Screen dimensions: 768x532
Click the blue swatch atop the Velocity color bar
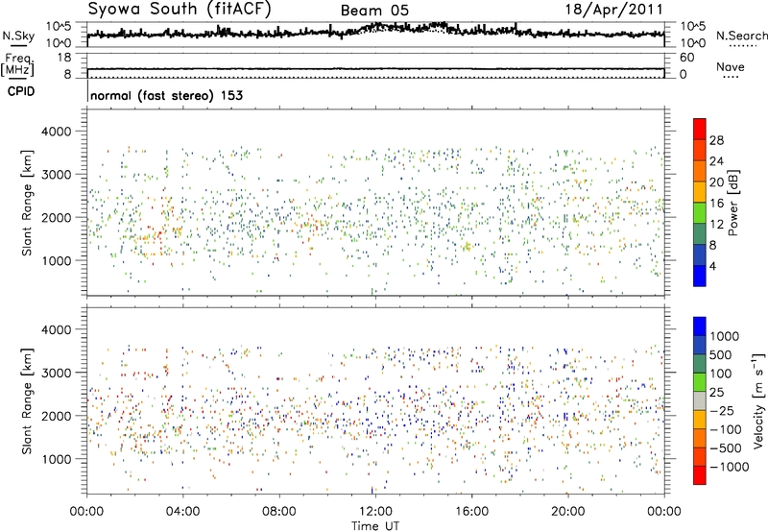[700, 326]
